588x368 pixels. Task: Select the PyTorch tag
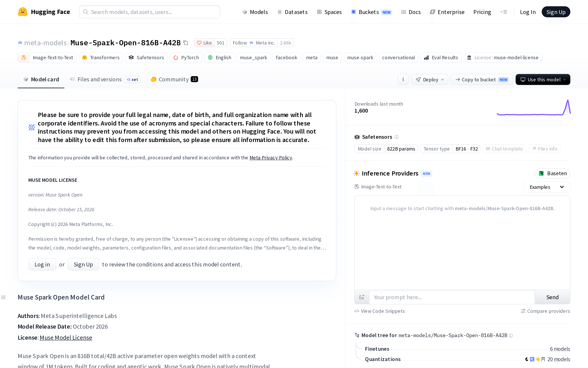[x=186, y=57]
